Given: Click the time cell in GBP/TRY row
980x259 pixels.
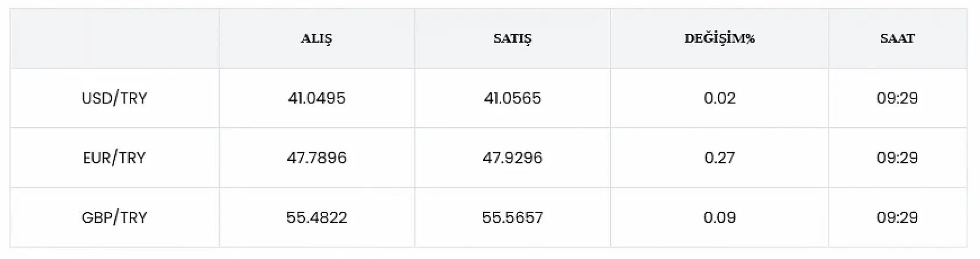Looking at the screenshot, I should point(897,218).
